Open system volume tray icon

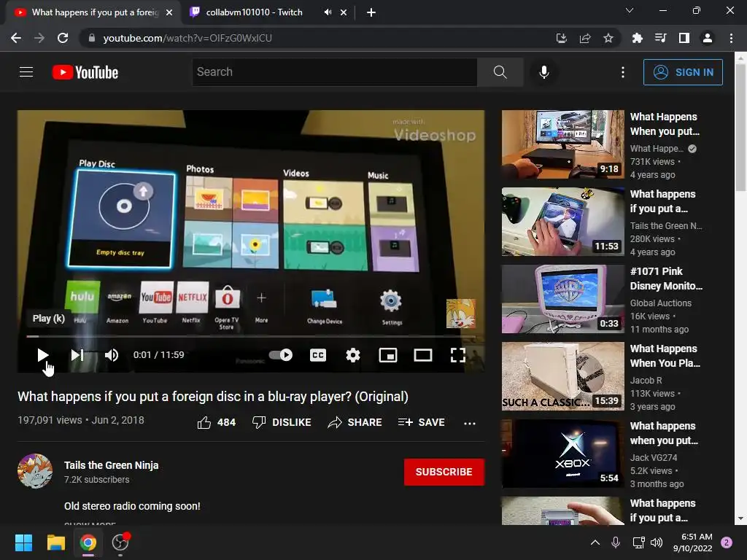pyautogui.click(x=657, y=542)
